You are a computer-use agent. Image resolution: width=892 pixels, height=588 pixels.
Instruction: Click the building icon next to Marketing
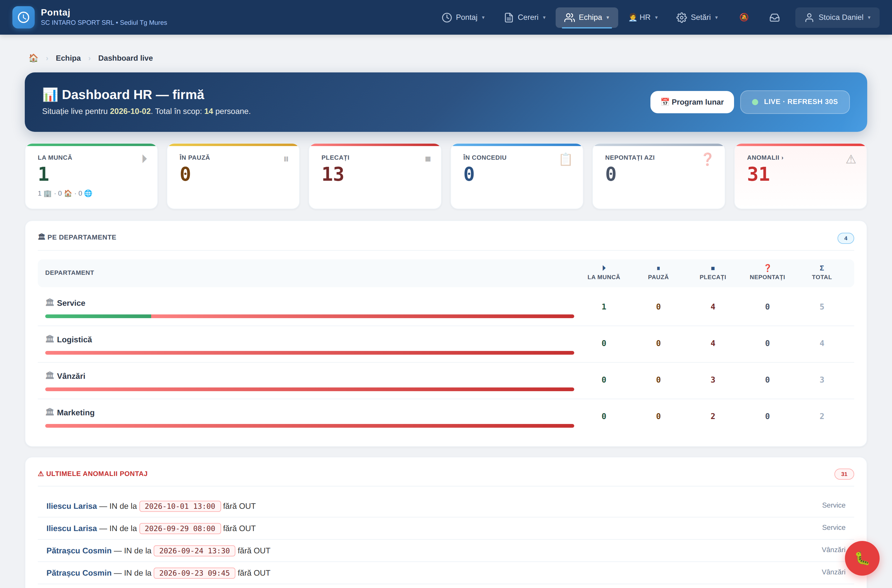[50, 412]
